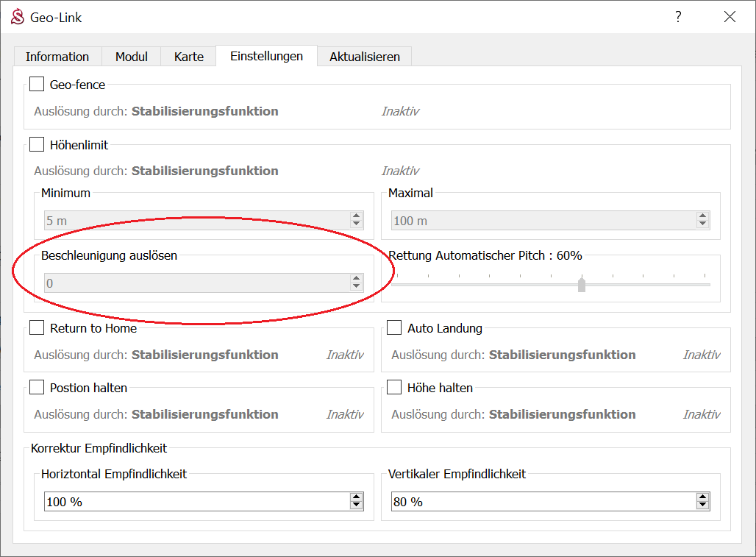Toggle the Höhenlimit checkbox
756x557 pixels.
click(x=37, y=145)
